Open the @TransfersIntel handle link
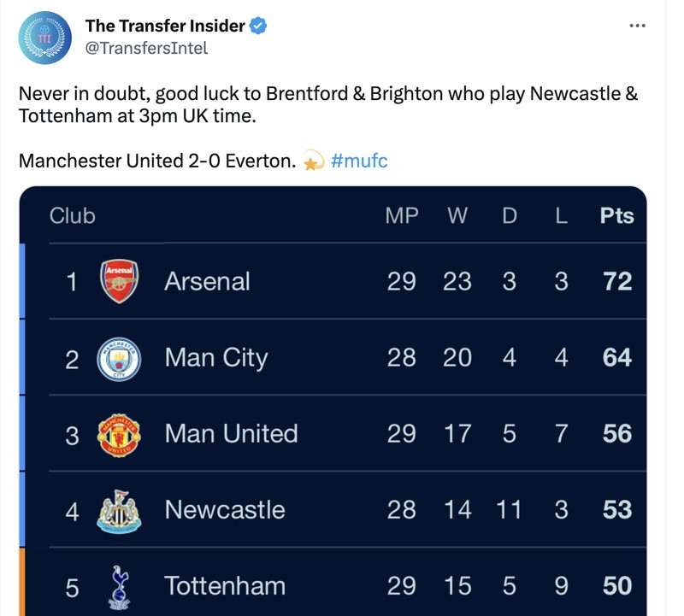 click(x=146, y=48)
